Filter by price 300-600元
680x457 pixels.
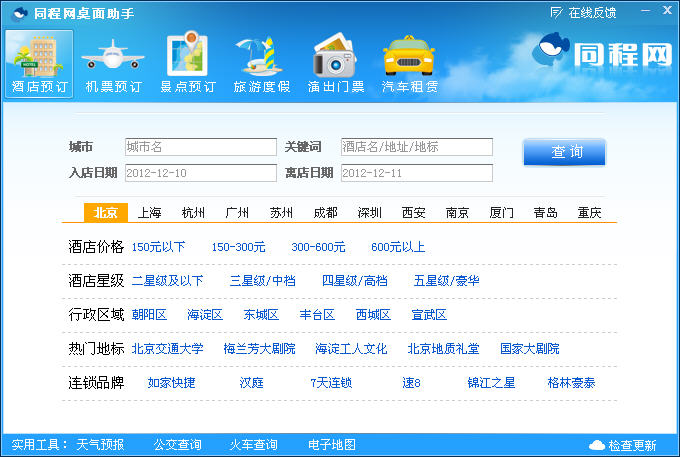318,247
